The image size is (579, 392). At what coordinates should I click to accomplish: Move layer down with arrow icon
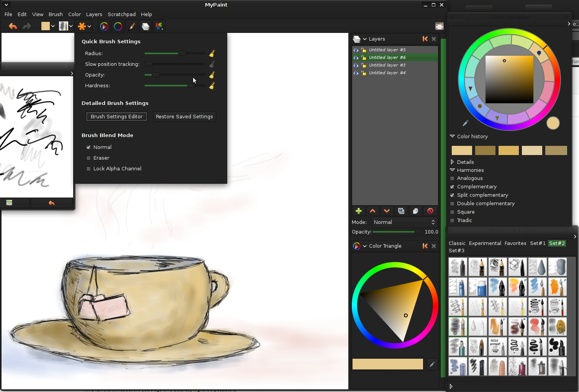tap(387, 211)
